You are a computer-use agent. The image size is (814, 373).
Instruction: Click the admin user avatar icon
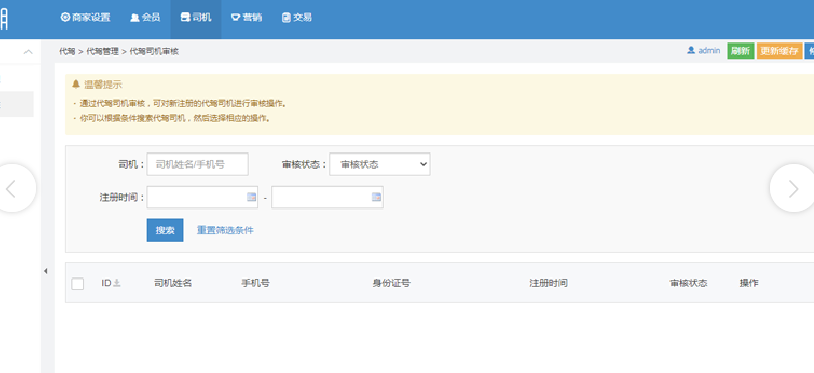[x=691, y=50]
